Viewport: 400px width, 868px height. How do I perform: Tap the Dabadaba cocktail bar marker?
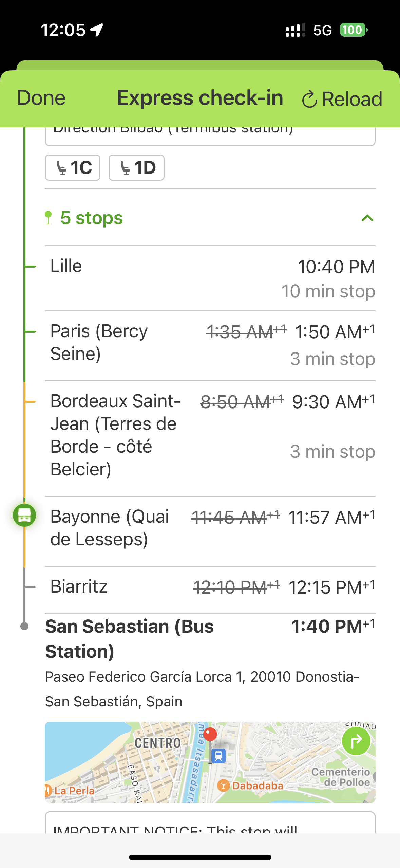tap(223, 785)
